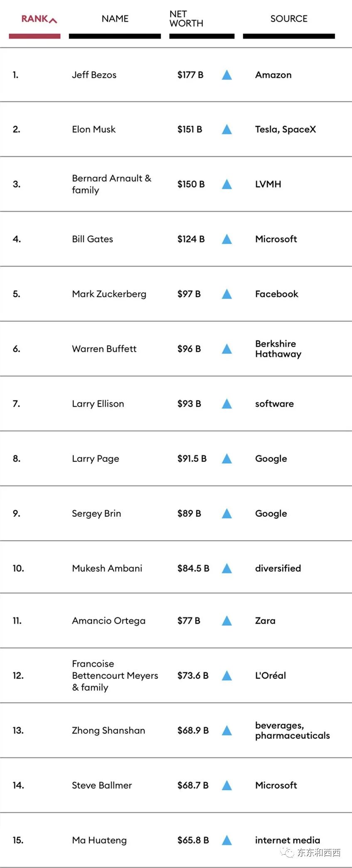The image size is (352, 868).
Task: Click the Tesla, SpaceX source text
Action: coord(286,129)
